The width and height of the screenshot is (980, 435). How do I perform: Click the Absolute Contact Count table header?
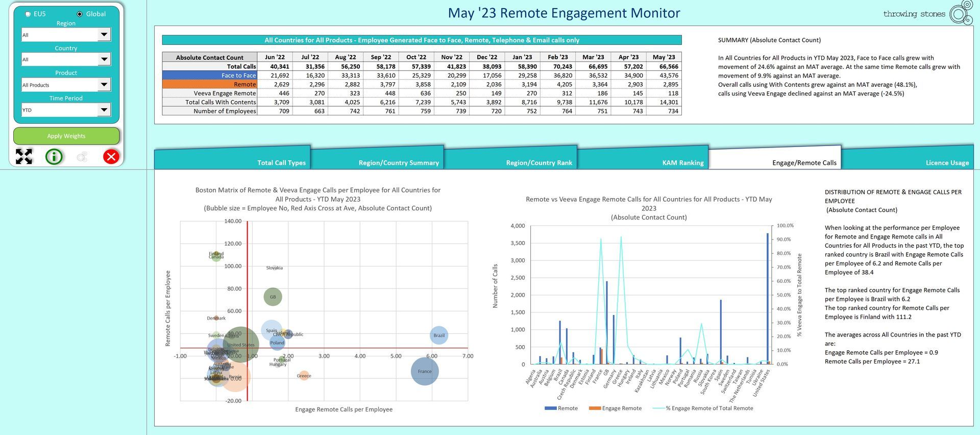click(x=210, y=57)
